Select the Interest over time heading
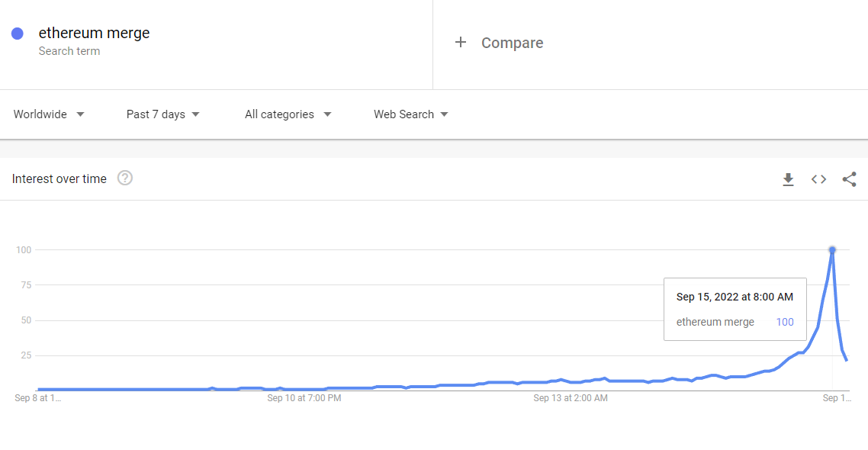Viewport: 868px width, 450px height. [x=59, y=179]
